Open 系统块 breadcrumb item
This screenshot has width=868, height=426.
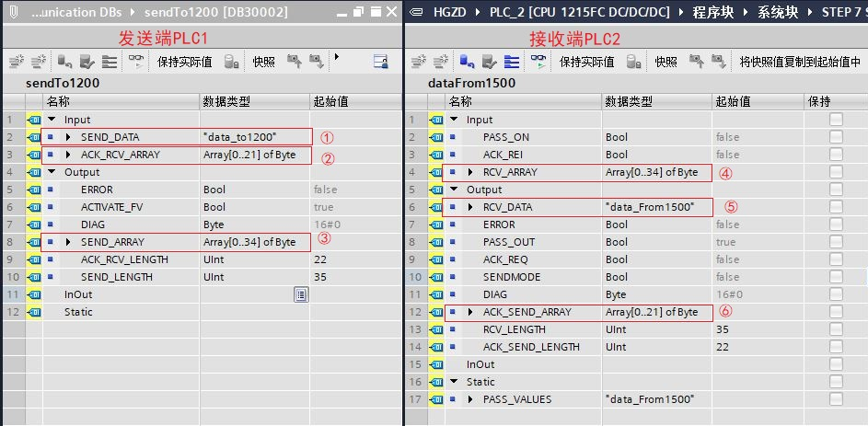[x=776, y=12]
